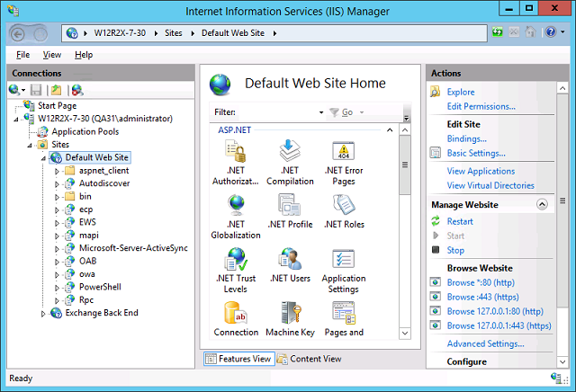
Task: Open the .NET Trust Levels icon
Action: [235, 261]
